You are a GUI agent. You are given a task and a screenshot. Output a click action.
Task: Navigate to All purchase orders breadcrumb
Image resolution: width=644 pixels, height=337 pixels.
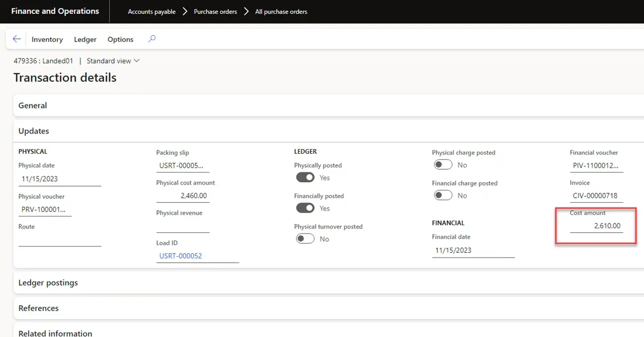point(281,12)
